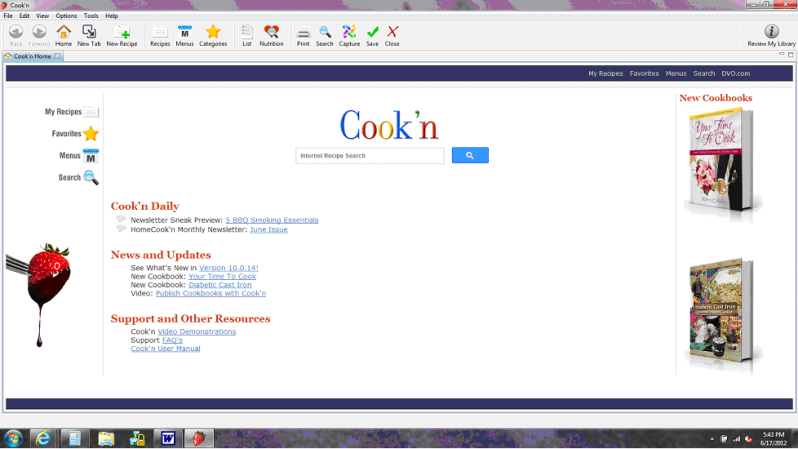Click My Recipes in top navigation bar
The width and height of the screenshot is (798, 449).
(x=606, y=73)
